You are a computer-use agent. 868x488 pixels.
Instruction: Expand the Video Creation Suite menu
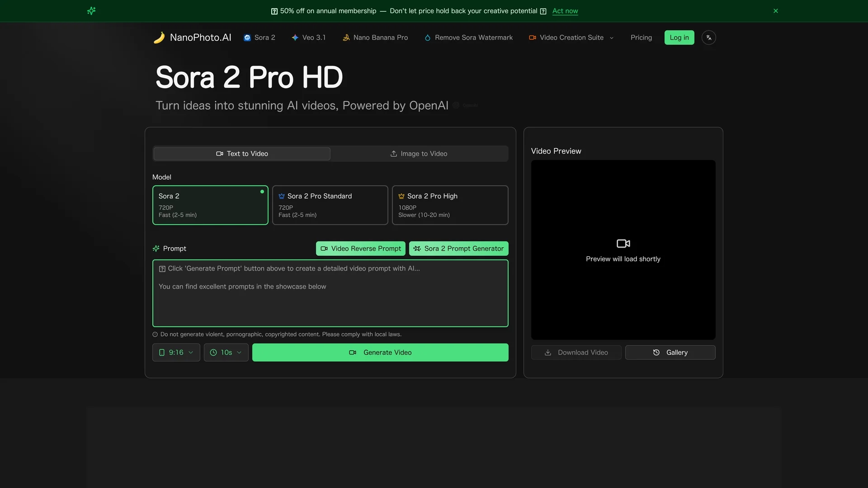(571, 38)
